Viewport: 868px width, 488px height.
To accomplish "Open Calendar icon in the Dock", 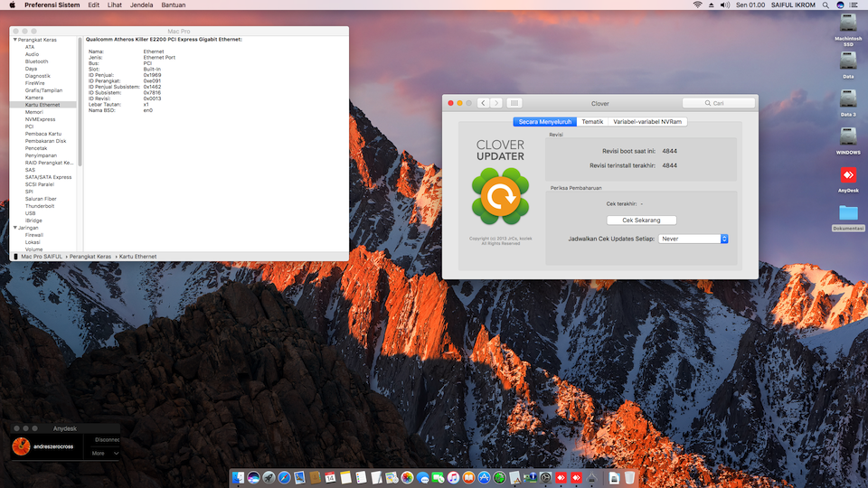I will (331, 477).
